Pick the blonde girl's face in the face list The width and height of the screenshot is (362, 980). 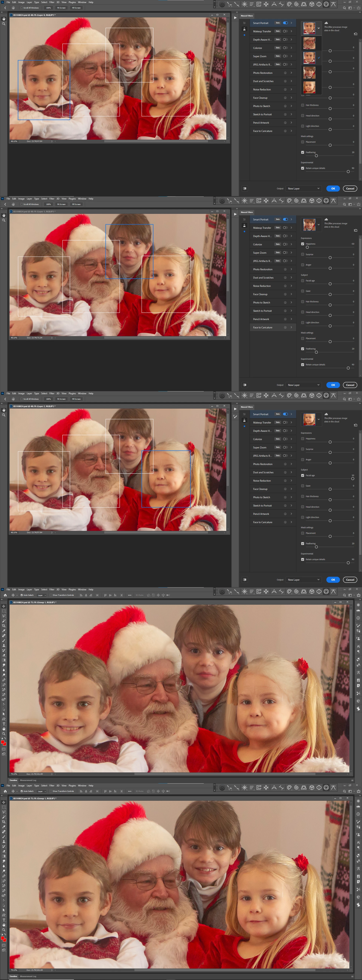pos(309,88)
